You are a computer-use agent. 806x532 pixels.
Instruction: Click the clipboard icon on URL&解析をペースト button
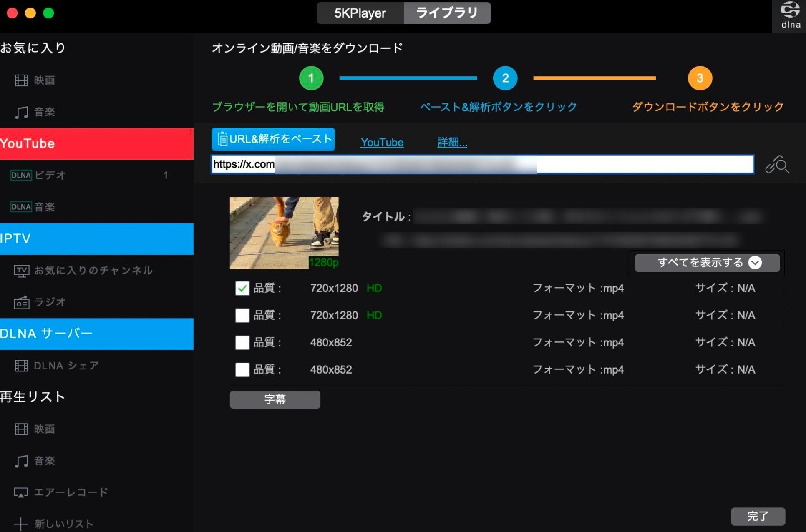222,139
